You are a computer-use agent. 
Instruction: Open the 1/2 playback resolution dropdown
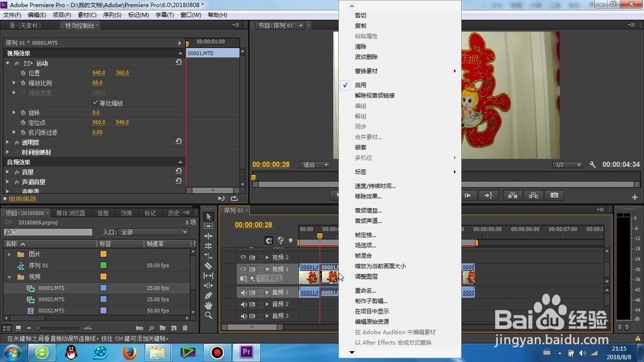tap(567, 165)
